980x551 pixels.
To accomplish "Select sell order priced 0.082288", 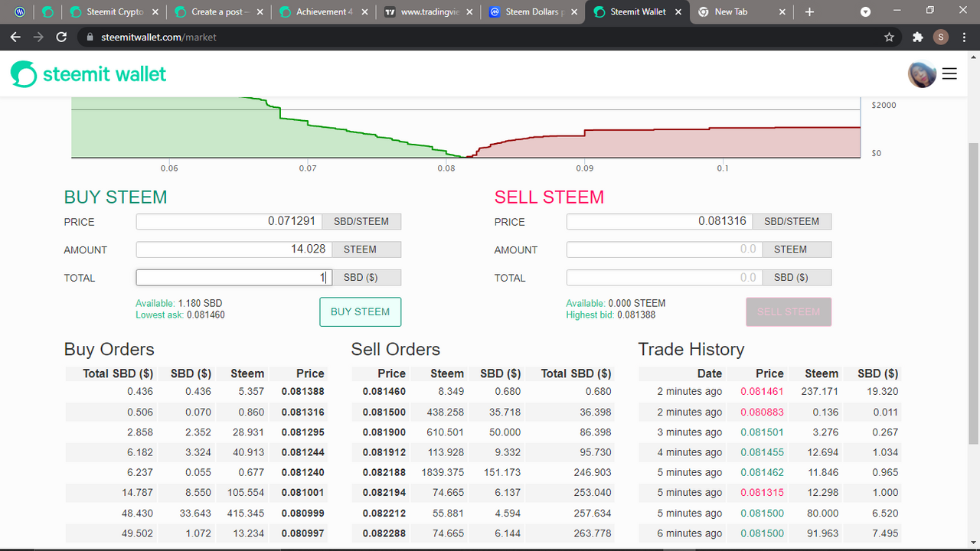I will coord(483,533).
